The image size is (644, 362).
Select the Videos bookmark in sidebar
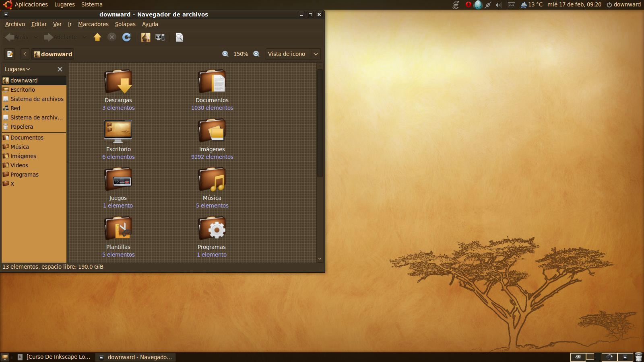34,165
